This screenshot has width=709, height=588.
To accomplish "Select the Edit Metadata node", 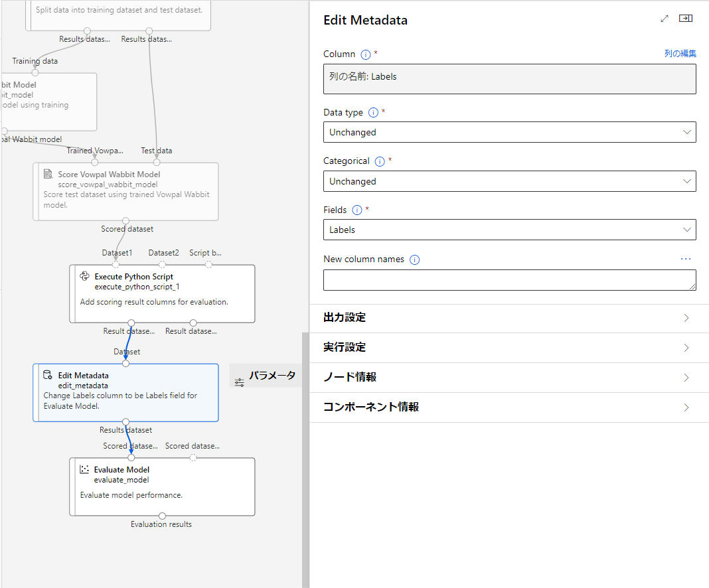I will point(125,393).
